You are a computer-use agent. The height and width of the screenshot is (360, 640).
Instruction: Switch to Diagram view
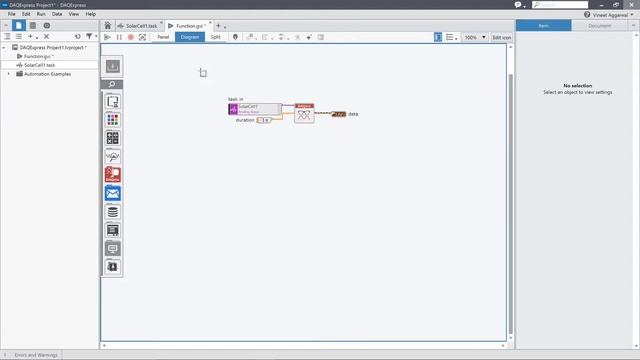[190, 37]
